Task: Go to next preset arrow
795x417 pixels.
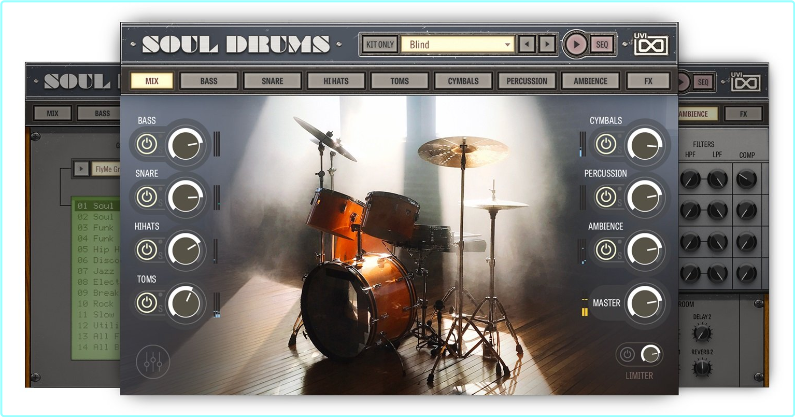Action: click(546, 44)
